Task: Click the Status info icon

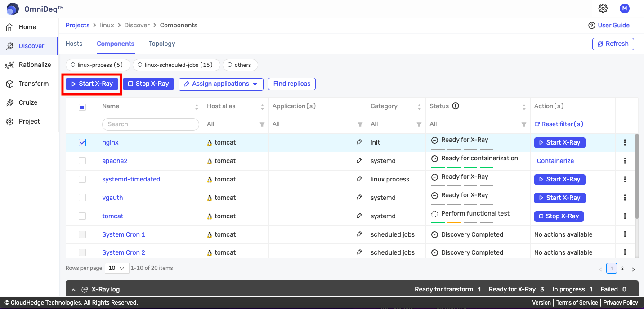Action: click(456, 106)
